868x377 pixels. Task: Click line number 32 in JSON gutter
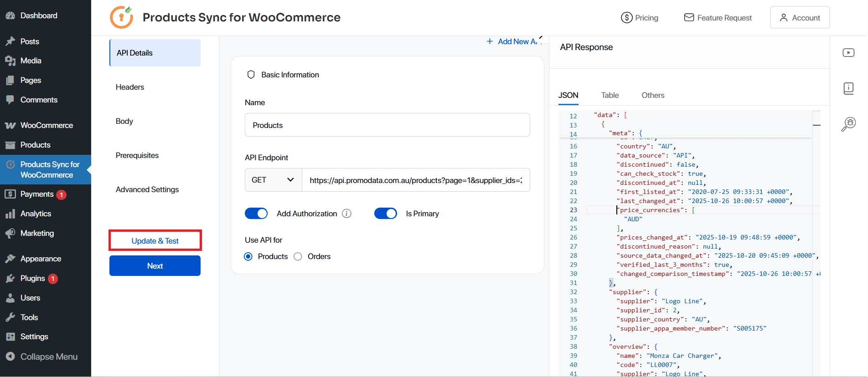[573, 292]
